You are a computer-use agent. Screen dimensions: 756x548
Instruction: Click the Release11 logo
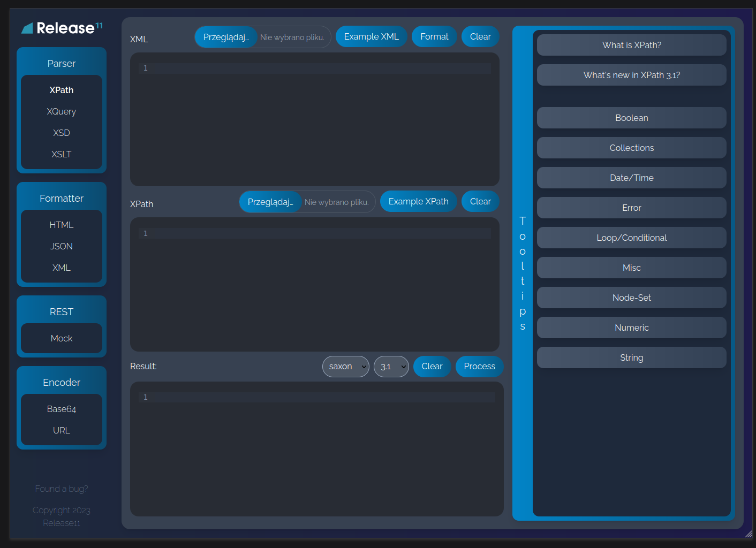click(x=62, y=28)
